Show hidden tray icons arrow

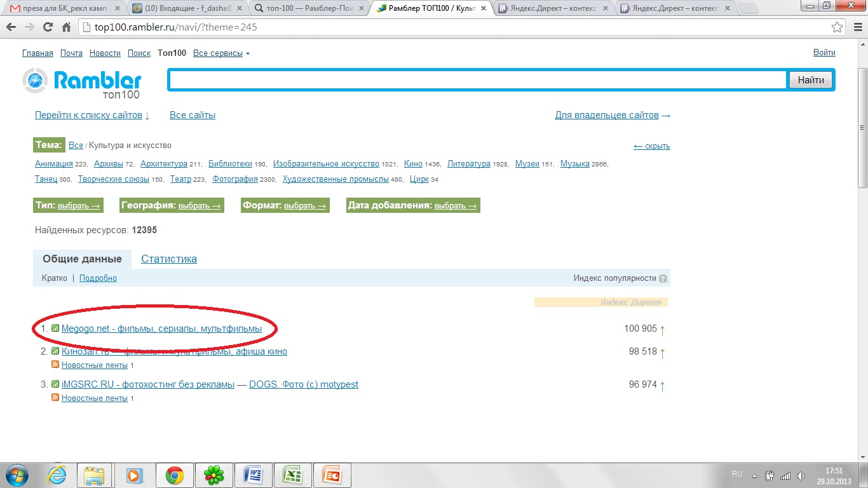click(755, 475)
